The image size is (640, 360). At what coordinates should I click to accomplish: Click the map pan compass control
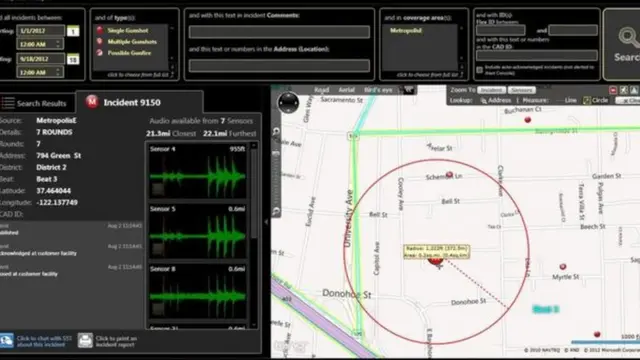(x=288, y=102)
